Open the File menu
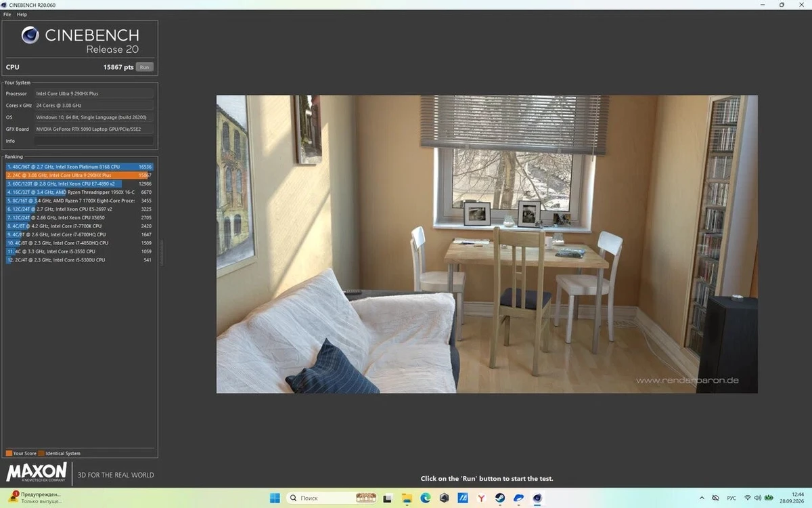812x508 pixels. pyautogui.click(x=7, y=14)
